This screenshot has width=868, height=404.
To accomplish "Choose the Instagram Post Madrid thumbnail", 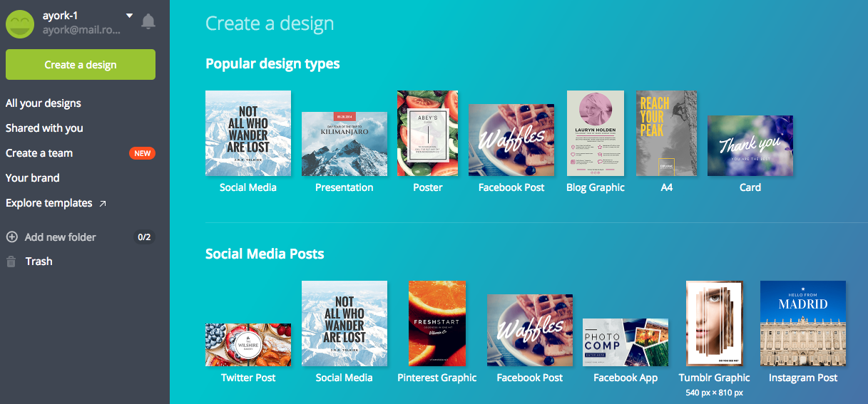I will (803, 323).
